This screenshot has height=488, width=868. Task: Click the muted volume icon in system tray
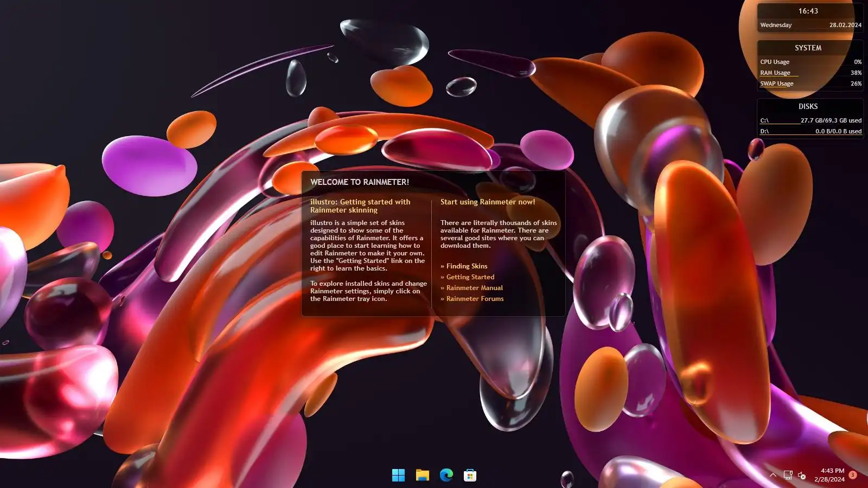click(802, 476)
